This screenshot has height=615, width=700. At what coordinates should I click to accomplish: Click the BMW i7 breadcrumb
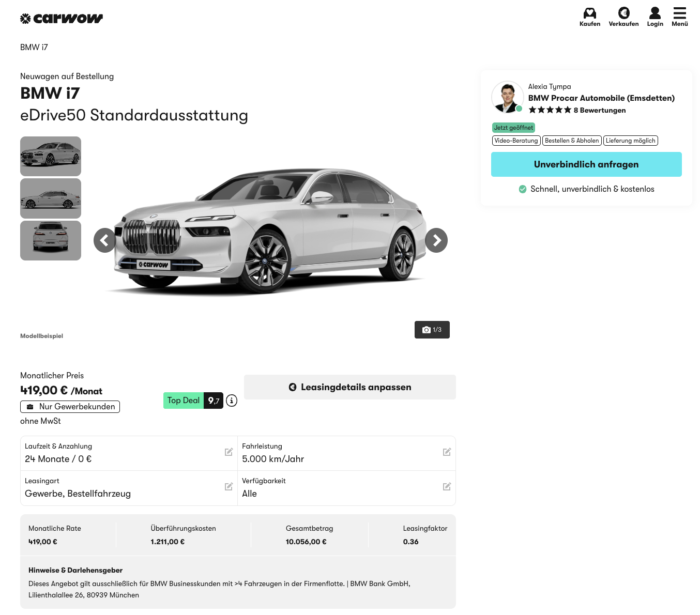(x=34, y=48)
